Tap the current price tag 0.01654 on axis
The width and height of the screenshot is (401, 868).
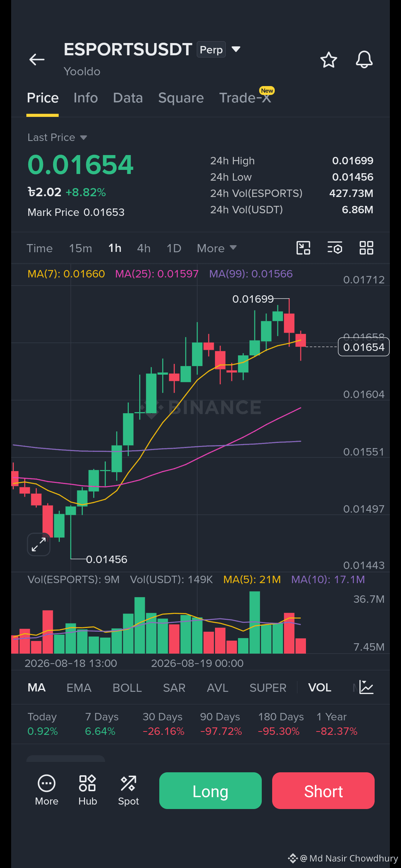point(364,347)
